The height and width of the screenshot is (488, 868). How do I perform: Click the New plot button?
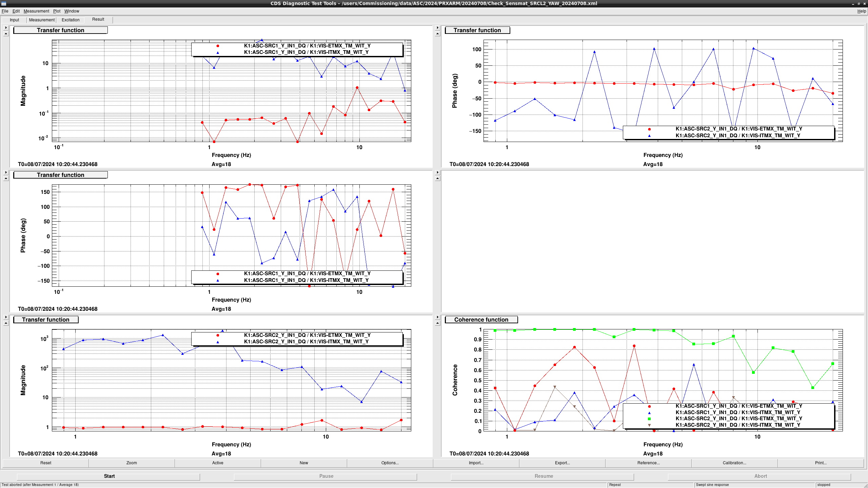[x=304, y=463]
